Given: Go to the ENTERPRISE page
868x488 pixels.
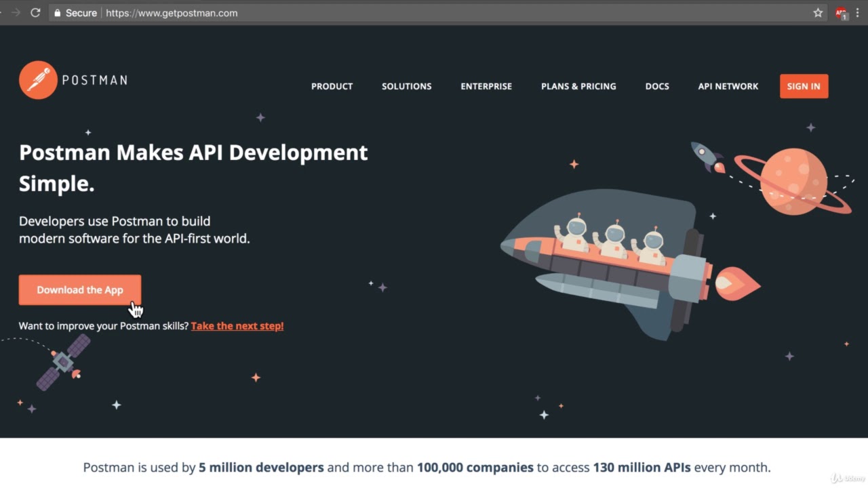Looking at the screenshot, I should click(486, 86).
